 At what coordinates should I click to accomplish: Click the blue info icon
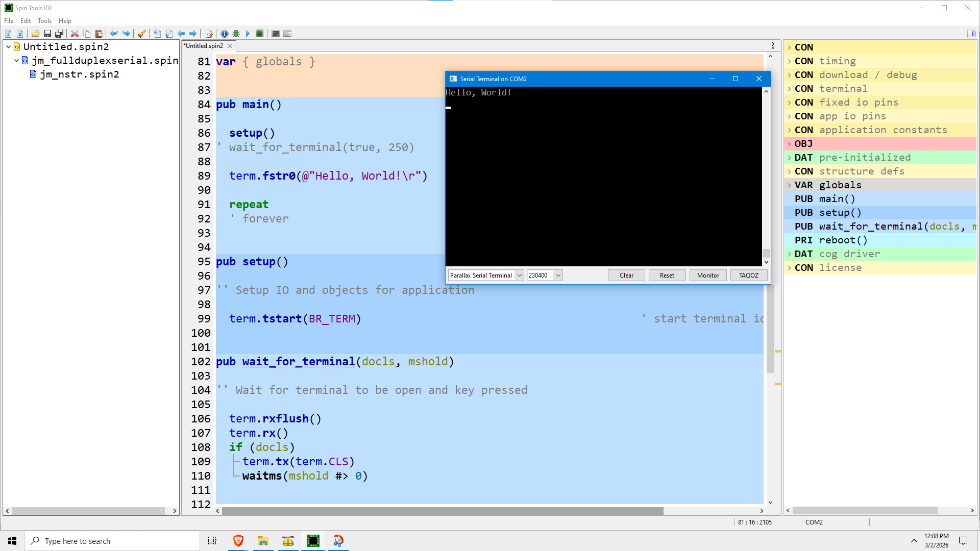click(225, 34)
